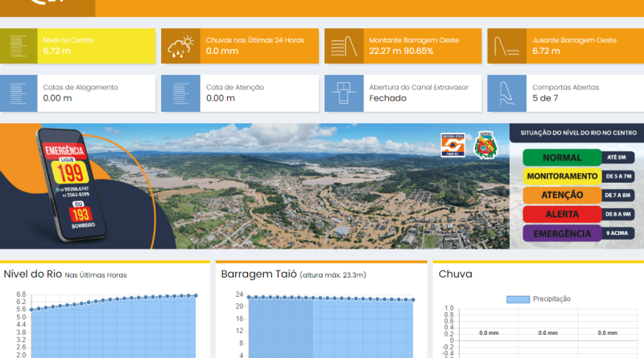Click the rain cloud icon for Chuvas
Image resolution: width=644 pixels, height=358 pixels.
coord(180,46)
